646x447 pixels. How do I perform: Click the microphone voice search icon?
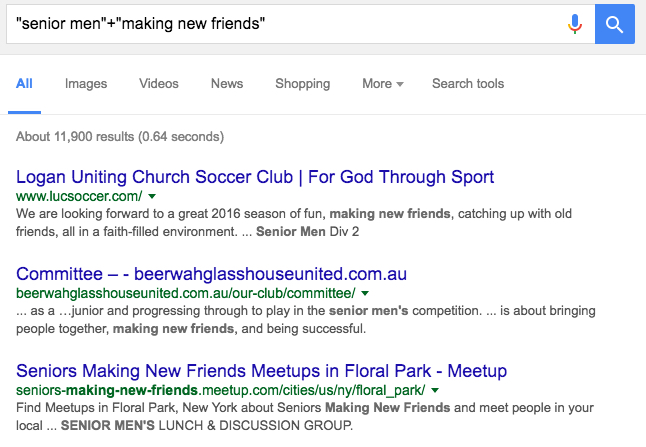575,24
